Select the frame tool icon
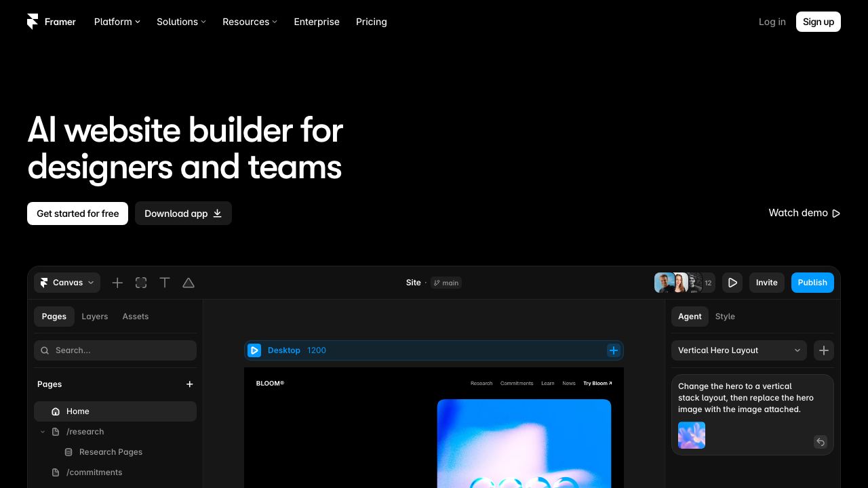The image size is (868, 488). (141, 283)
